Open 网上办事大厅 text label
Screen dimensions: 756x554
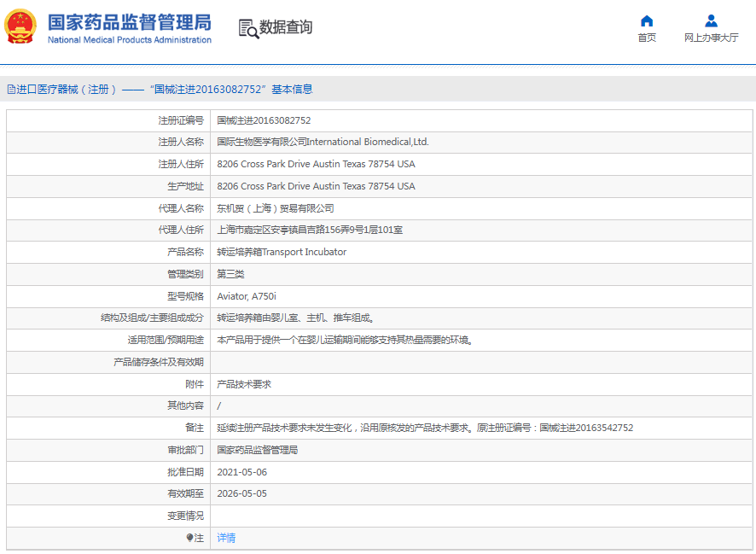pos(711,38)
